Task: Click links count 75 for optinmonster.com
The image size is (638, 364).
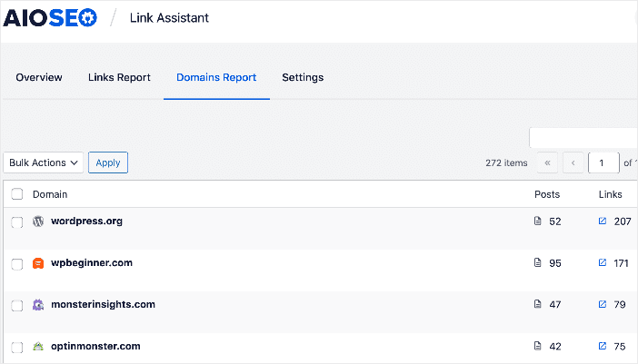Action: coord(620,347)
